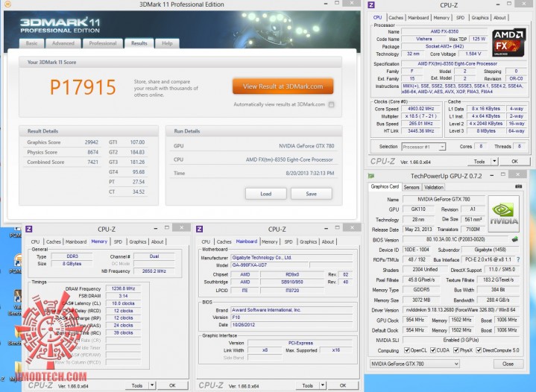Image resolution: width=536 pixels, height=392 pixels.
Task: Click the DRAM Frequency value 1236.8 MHz
Action: coord(123,288)
